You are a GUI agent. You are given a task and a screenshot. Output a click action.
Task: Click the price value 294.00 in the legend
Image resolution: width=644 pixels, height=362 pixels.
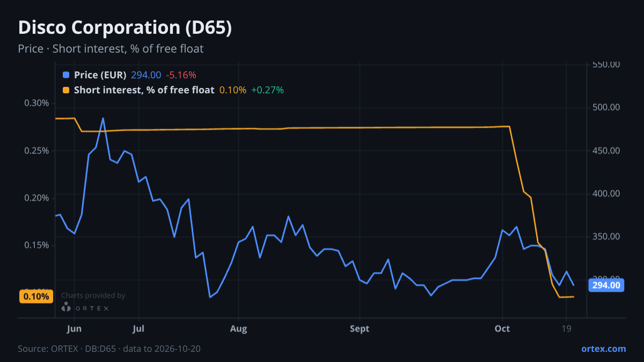coord(146,75)
